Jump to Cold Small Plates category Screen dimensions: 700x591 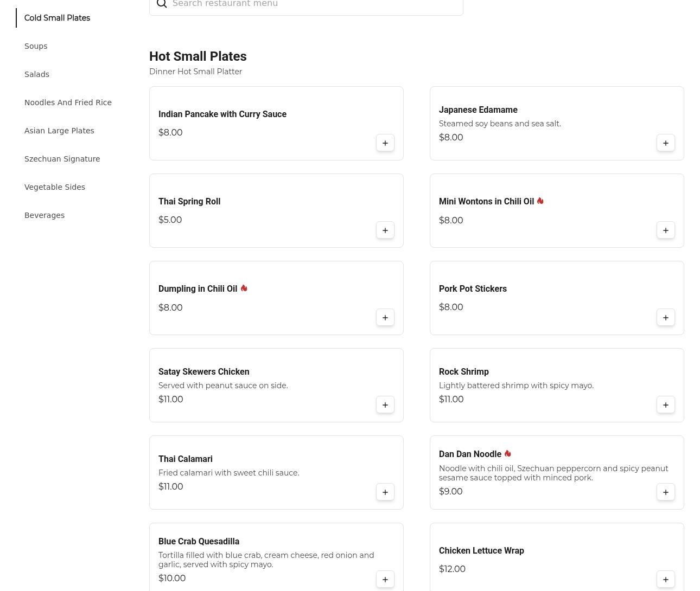pyautogui.click(x=57, y=18)
